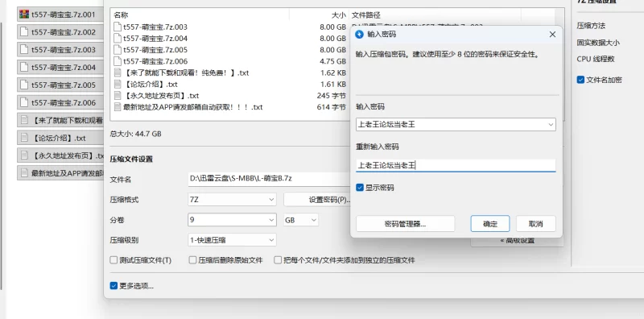Image resolution: width=644 pixels, height=319 pixels.
Task: Open 密码管理器... button
Action: click(406, 224)
